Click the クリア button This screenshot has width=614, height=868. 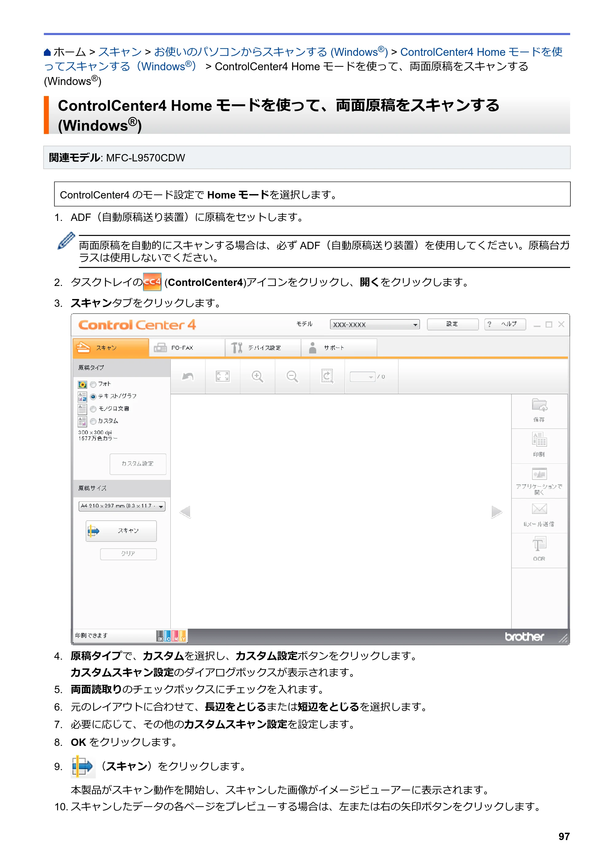(128, 554)
